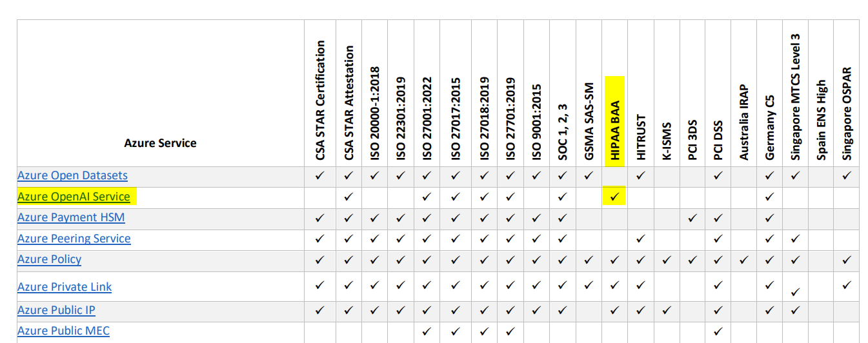Click the Azure Service column header
The height and width of the screenshot is (343, 868).
coord(160,143)
